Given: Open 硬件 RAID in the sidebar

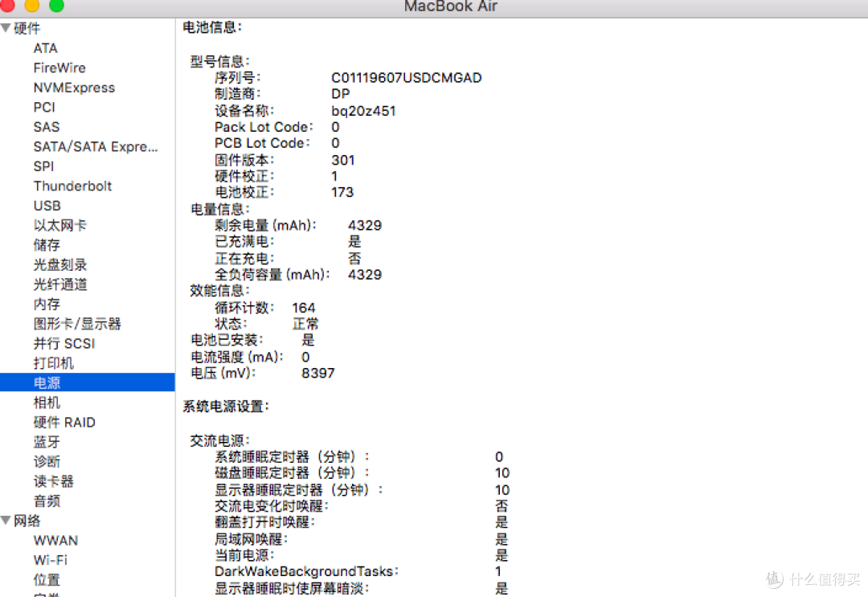Looking at the screenshot, I should pyautogui.click(x=64, y=422).
